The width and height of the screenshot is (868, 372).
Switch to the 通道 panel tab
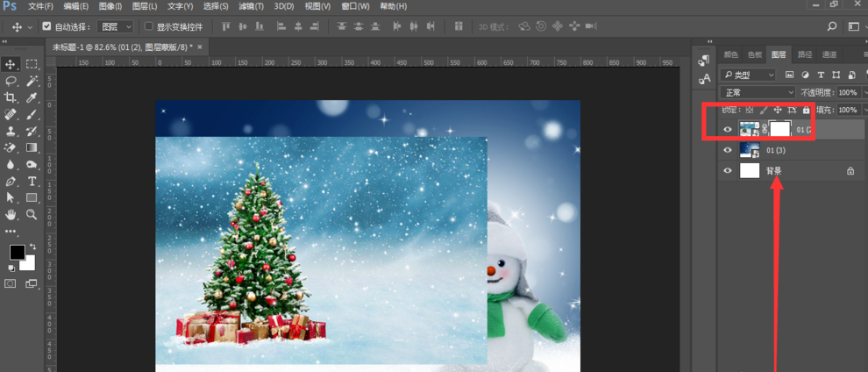point(829,54)
